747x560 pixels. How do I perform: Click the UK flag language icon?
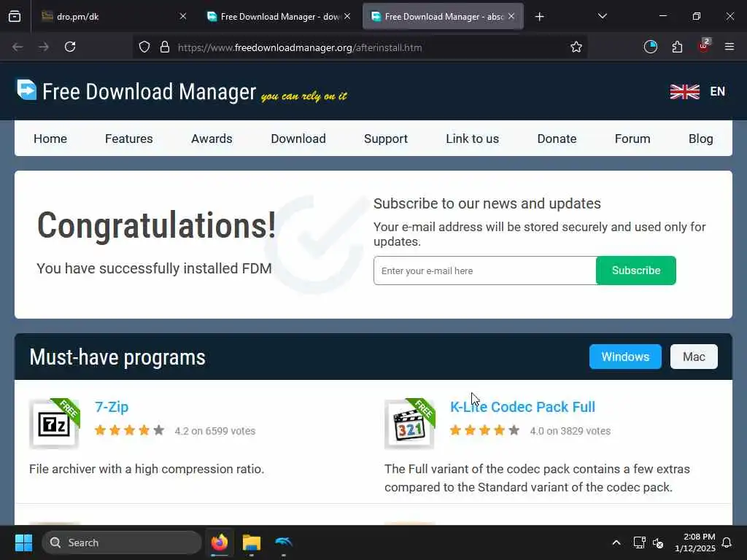point(684,91)
